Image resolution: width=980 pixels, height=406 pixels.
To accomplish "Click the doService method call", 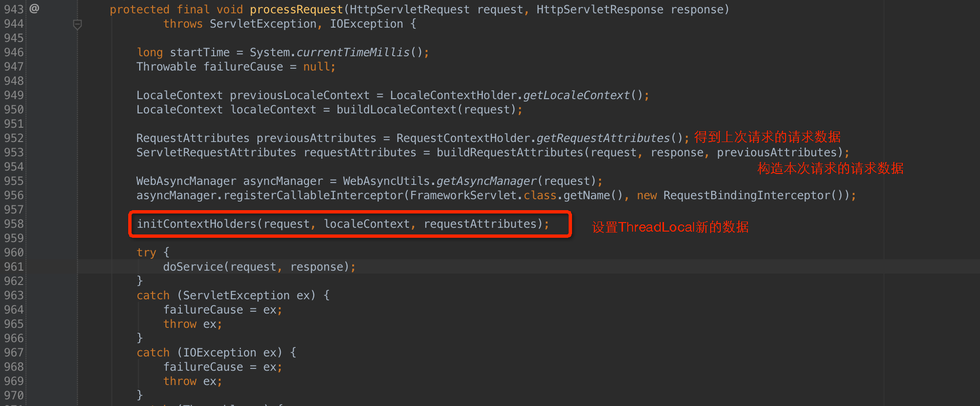I will coord(193,267).
